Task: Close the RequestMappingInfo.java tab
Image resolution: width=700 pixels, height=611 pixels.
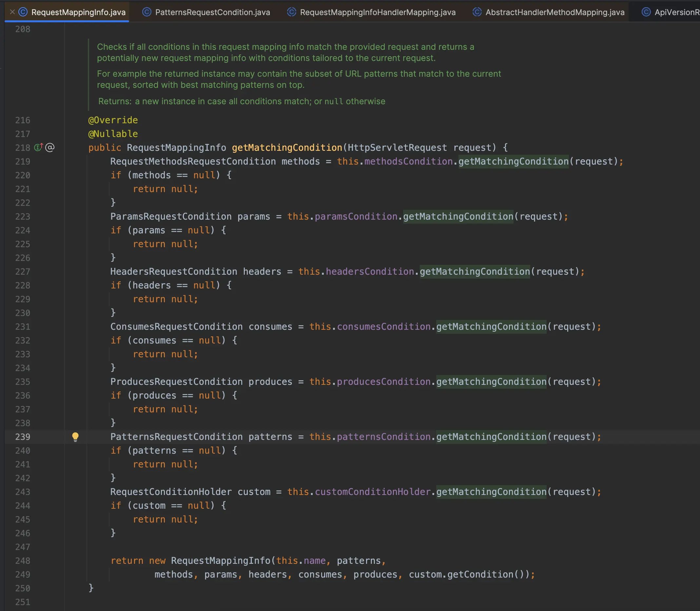Action: [12, 12]
